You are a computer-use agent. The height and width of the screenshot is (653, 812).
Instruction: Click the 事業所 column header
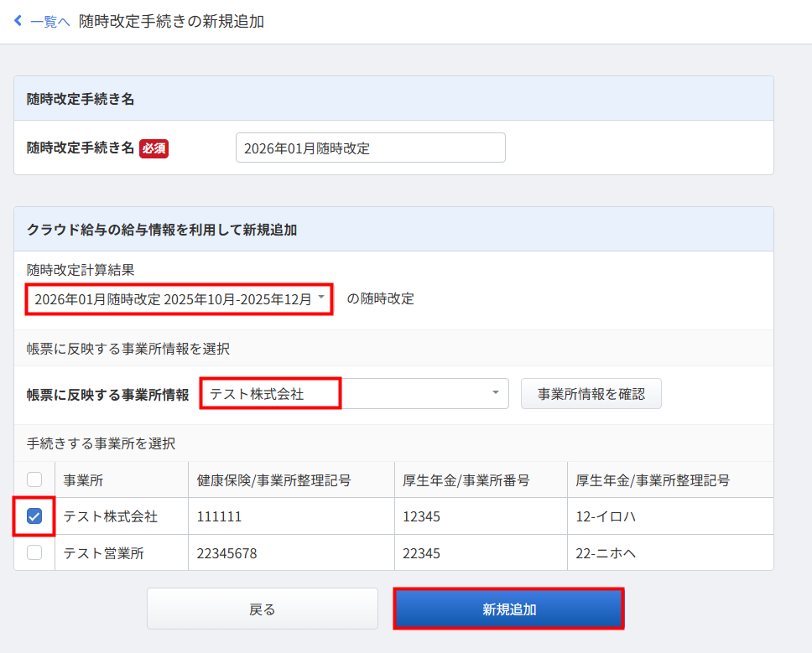click(83, 480)
